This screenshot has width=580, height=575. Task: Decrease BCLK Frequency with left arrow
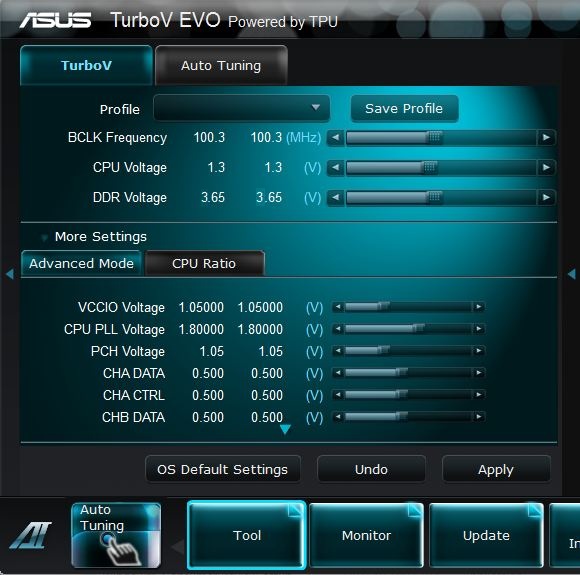point(335,138)
